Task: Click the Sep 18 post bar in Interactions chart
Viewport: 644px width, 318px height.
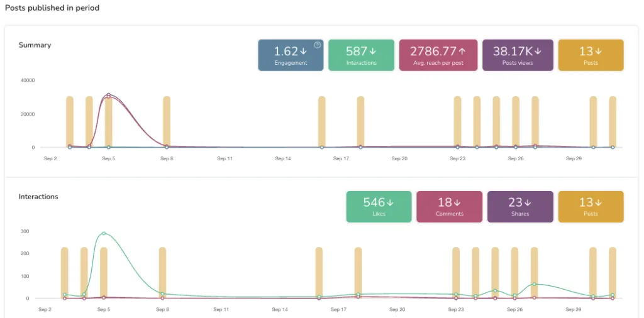Action: (x=358, y=270)
